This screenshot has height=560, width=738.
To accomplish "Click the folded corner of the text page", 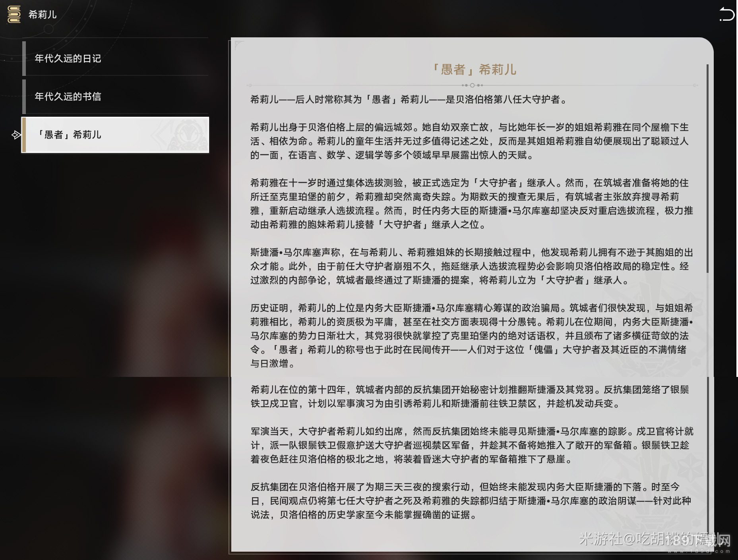I will pos(239,45).
